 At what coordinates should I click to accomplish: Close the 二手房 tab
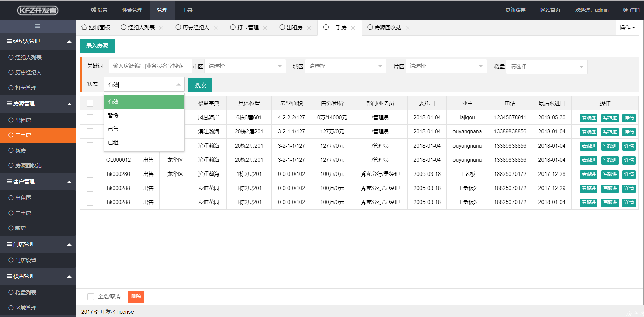click(x=353, y=28)
